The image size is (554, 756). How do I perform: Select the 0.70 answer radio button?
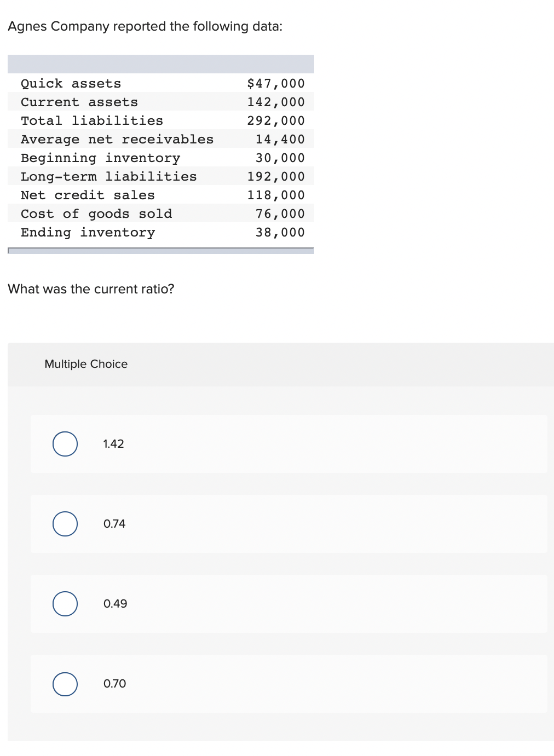(65, 684)
